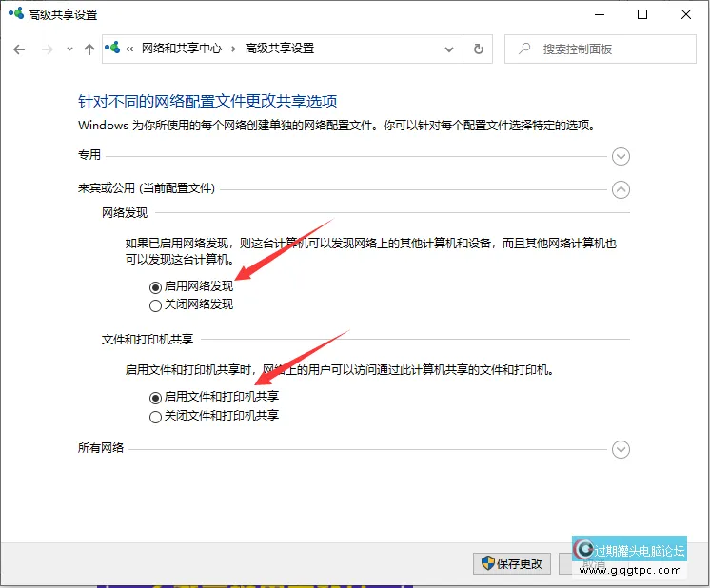
Task: Click 高级共享设置 breadcrumb item
Action: pyautogui.click(x=280, y=49)
